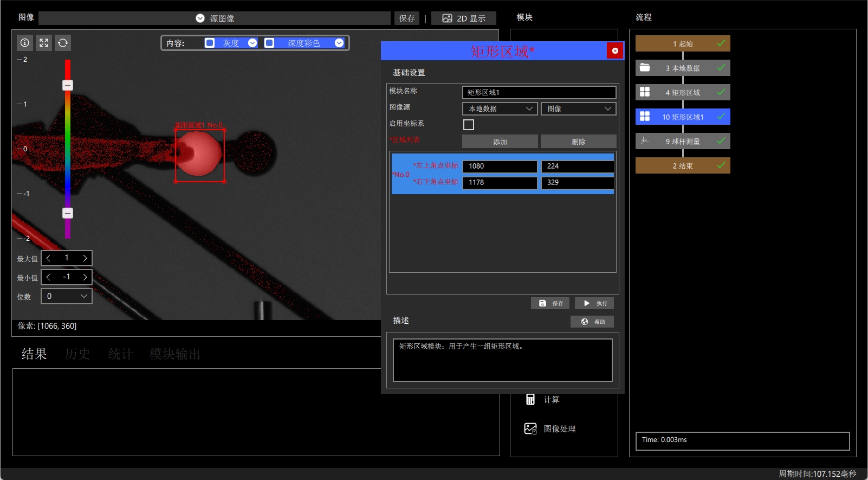Click the fit-to-screen expand icon
The height and width of the screenshot is (480, 868).
coord(44,43)
